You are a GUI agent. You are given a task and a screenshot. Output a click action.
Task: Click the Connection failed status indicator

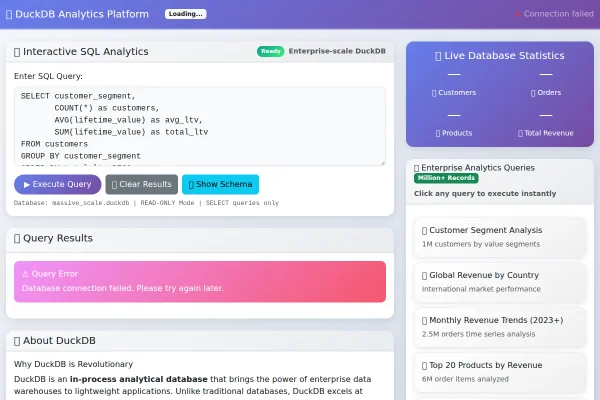click(554, 14)
